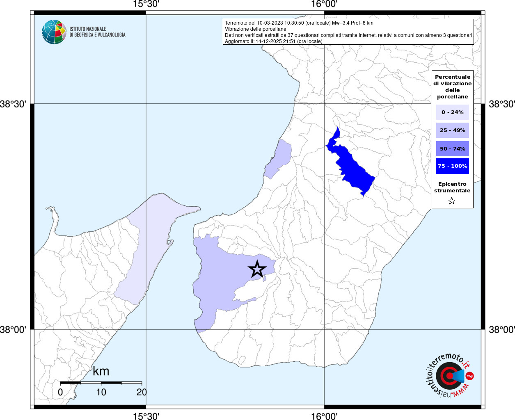This screenshot has height=420, width=515.
Task: Click the 'Epicentro strumentale' legend label
Action: (452, 187)
